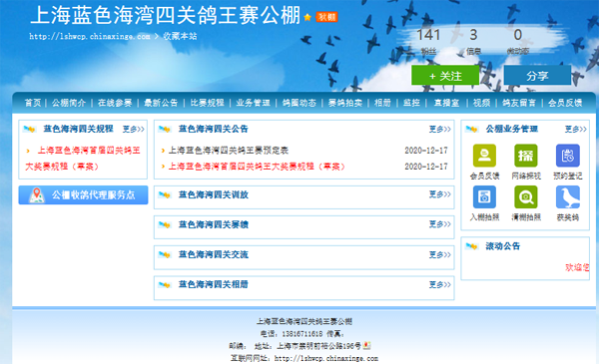Expand 更多 in 公棚业务管理 panel
The height and width of the screenshot is (364, 599).
coord(576,130)
